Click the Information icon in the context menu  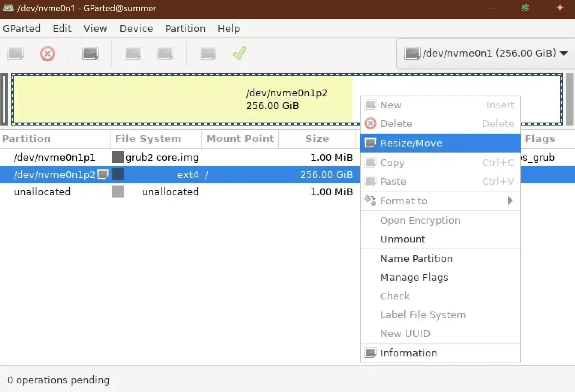(370, 353)
